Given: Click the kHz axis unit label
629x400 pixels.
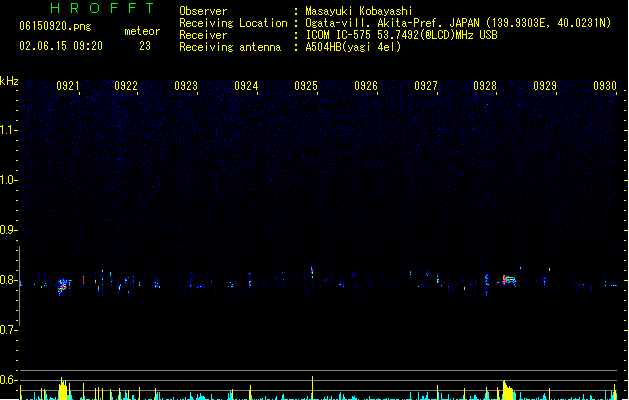Looking at the screenshot, I should pyautogui.click(x=9, y=81).
